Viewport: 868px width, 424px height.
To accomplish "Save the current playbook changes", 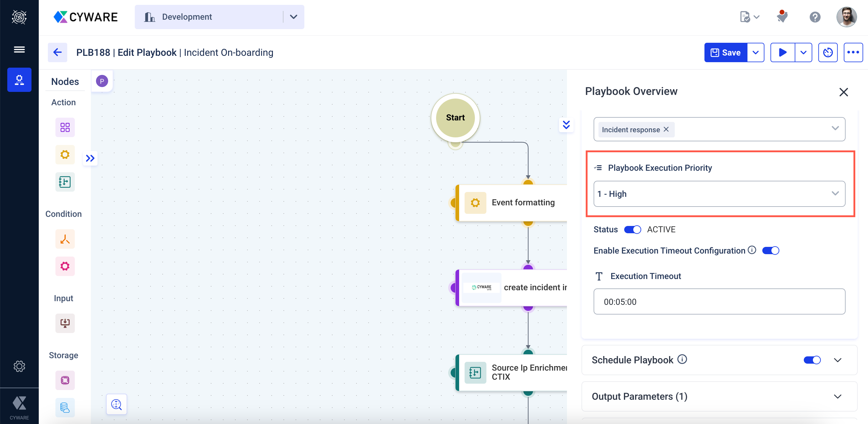I will tap(725, 52).
